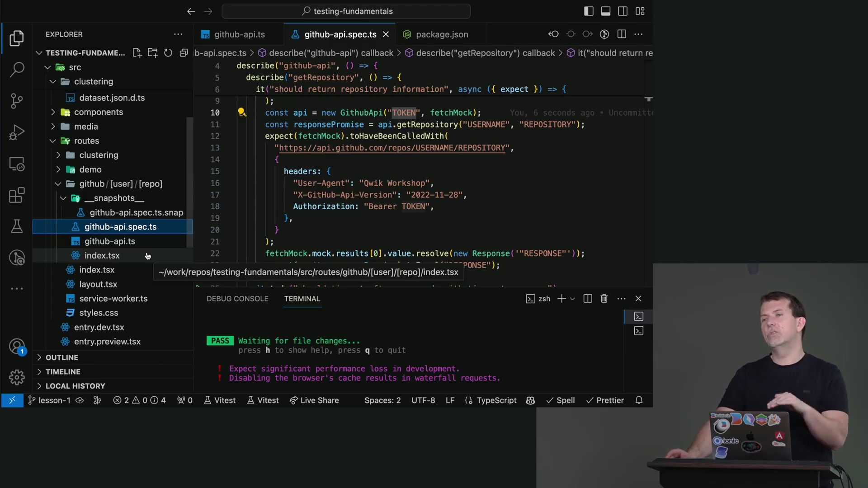Switch to the github-api.ts editor tab
868x488 pixels.
coord(239,34)
